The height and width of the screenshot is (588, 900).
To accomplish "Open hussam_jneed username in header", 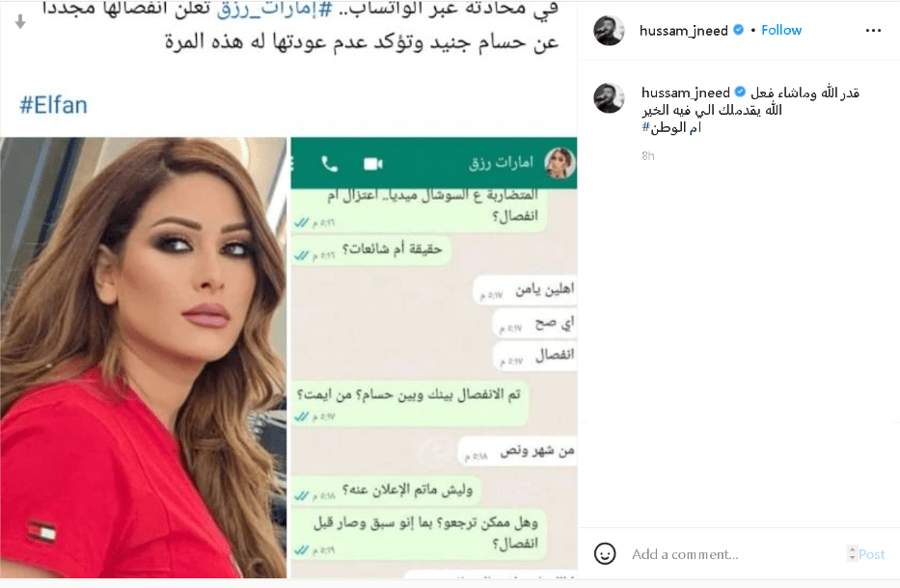I will pos(684,31).
